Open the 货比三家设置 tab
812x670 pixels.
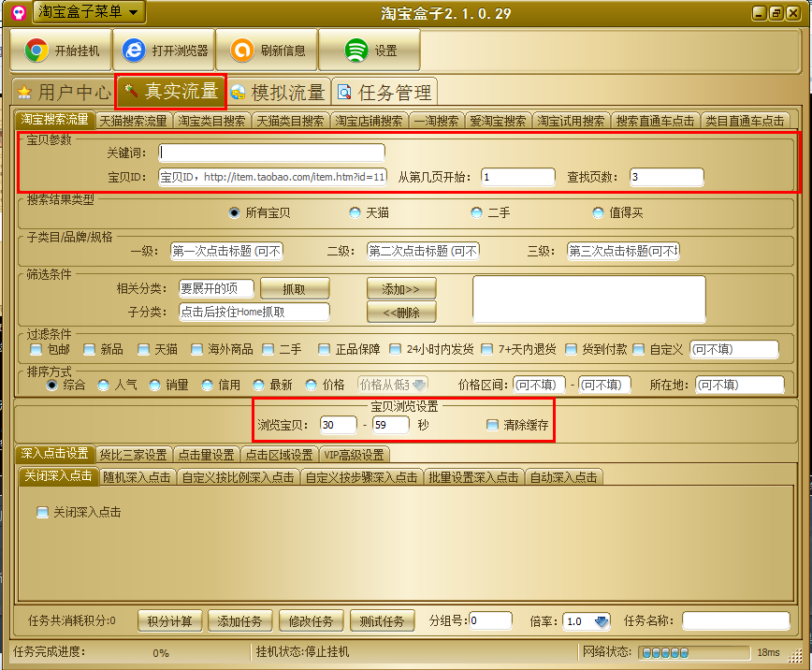click(x=133, y=455)
